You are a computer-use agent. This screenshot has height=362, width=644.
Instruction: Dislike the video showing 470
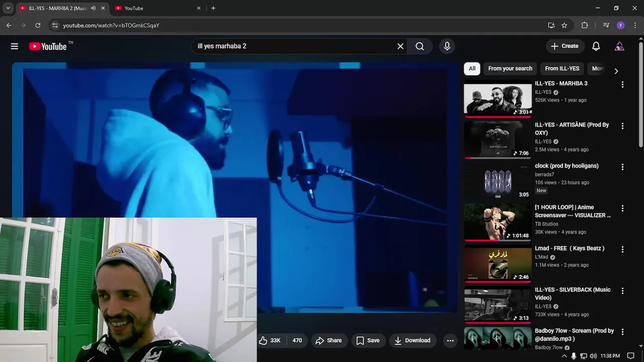297,340
